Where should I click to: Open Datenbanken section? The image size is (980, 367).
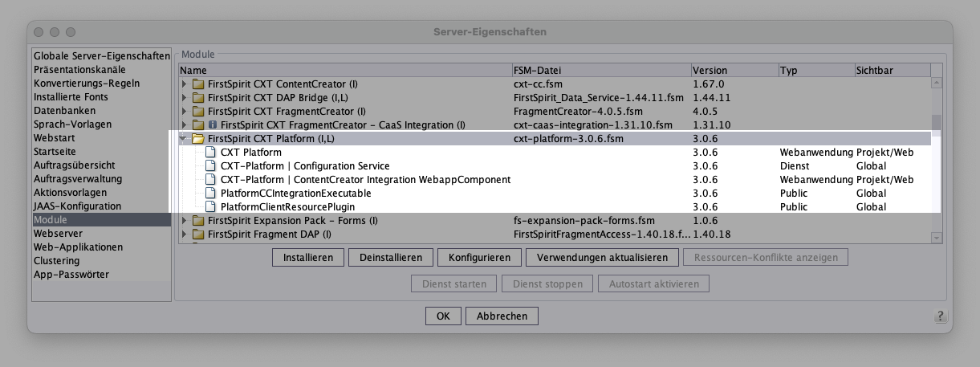click(102, 111)
